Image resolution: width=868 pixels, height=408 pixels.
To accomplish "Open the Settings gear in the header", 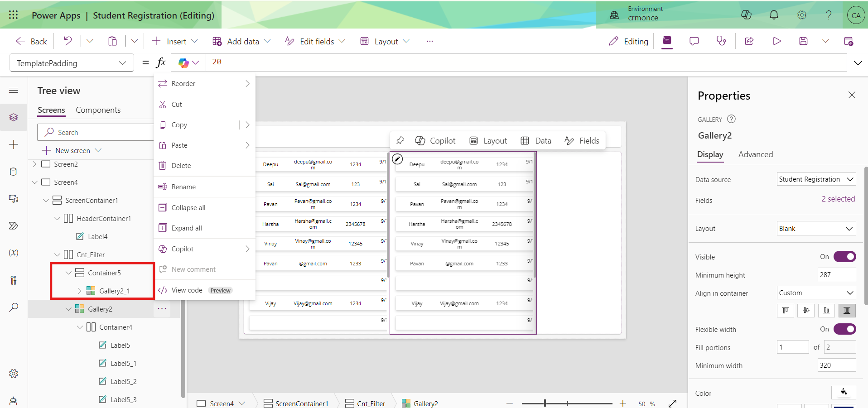I will coord(801,15).
